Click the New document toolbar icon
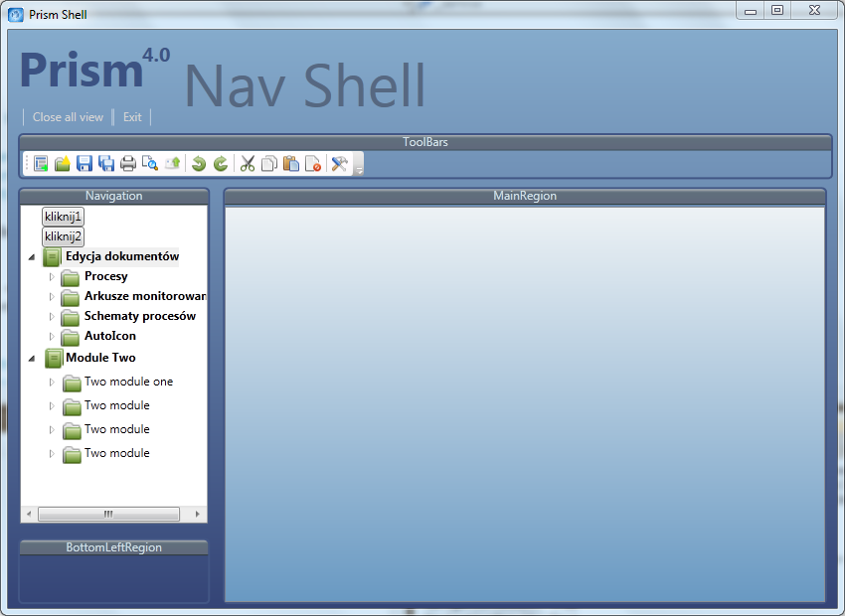 41,163
